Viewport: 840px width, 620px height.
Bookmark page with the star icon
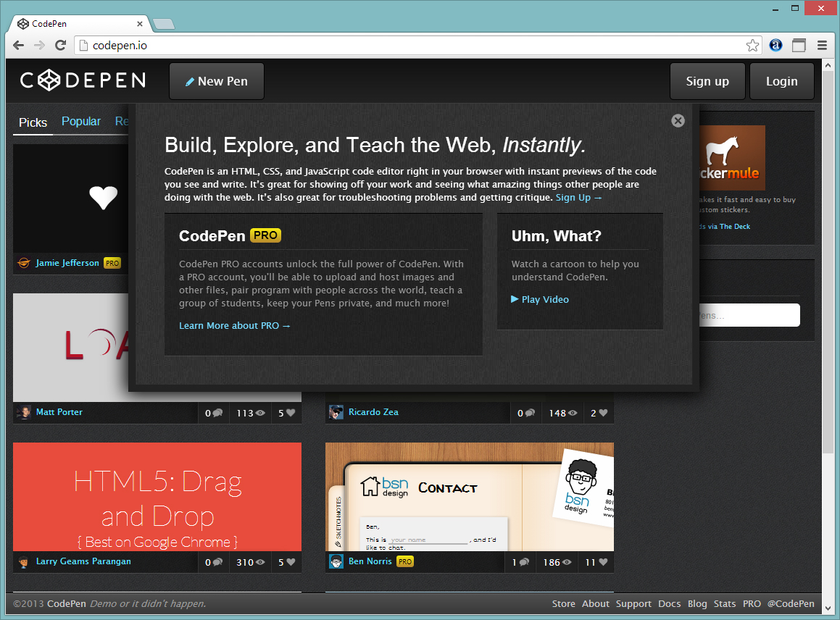(752, 46)
